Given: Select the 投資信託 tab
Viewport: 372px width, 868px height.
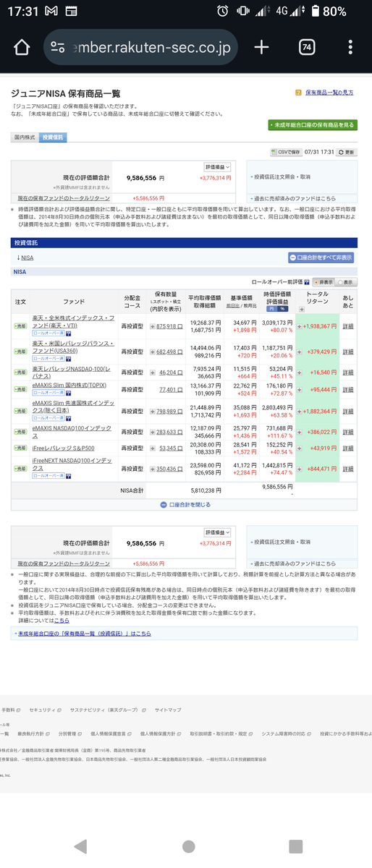Looking at the screenshot, I should [x=53, y=137].
